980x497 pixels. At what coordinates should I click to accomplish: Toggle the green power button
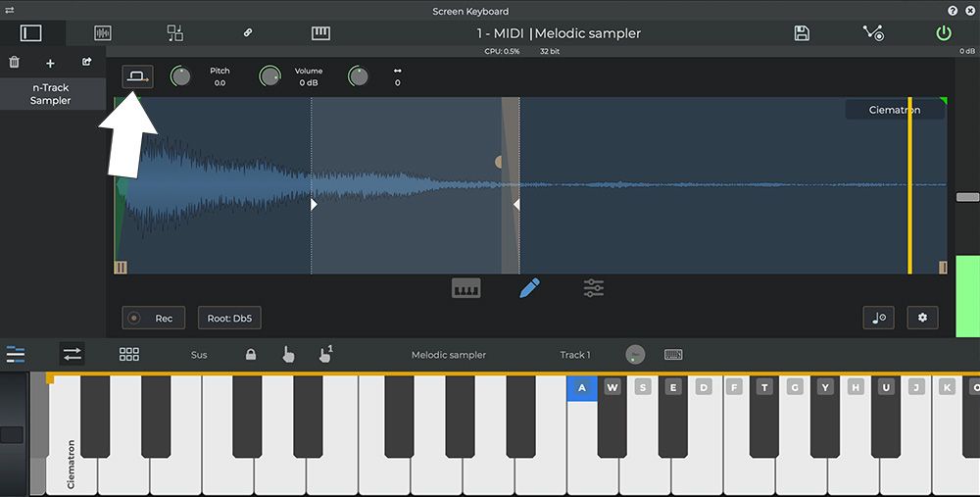[x=944, y=33]
